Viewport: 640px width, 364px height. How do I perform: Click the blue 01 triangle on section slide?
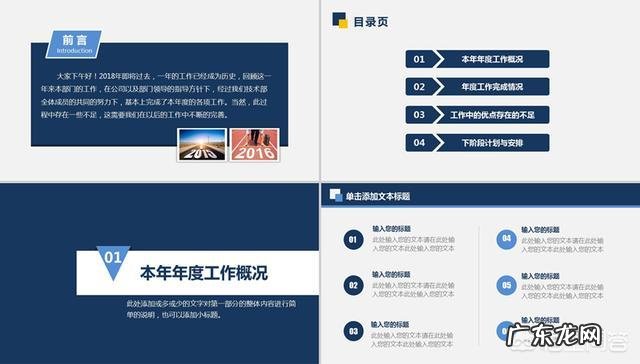pos(113,261)
